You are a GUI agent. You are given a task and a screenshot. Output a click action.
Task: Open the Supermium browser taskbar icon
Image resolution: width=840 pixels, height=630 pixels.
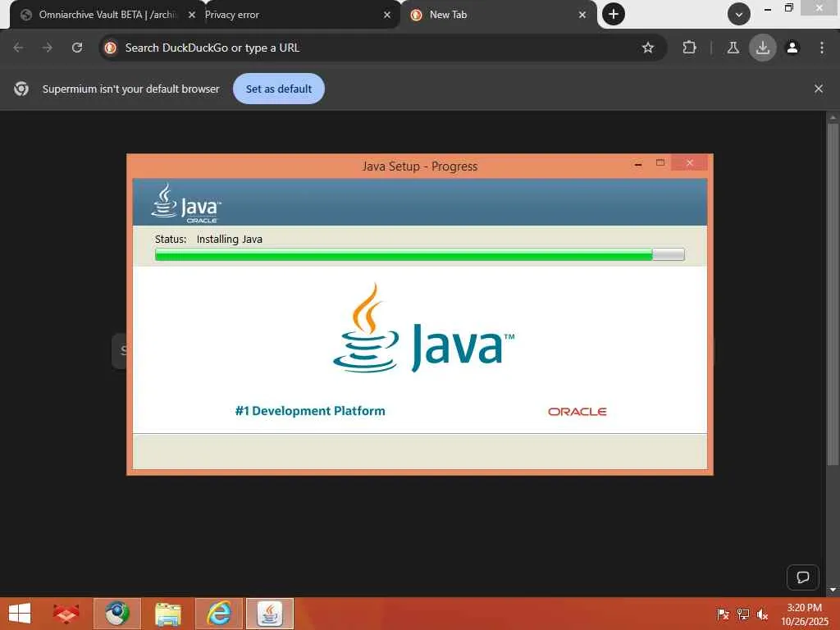point(117,614)
